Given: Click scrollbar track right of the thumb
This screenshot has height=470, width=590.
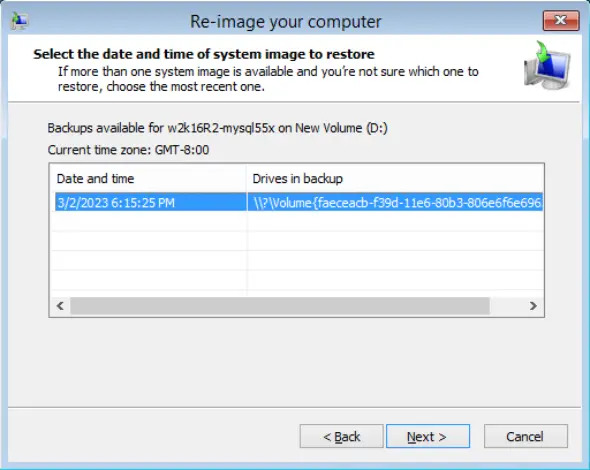Looking at the screenshot, I should point(506,306).
